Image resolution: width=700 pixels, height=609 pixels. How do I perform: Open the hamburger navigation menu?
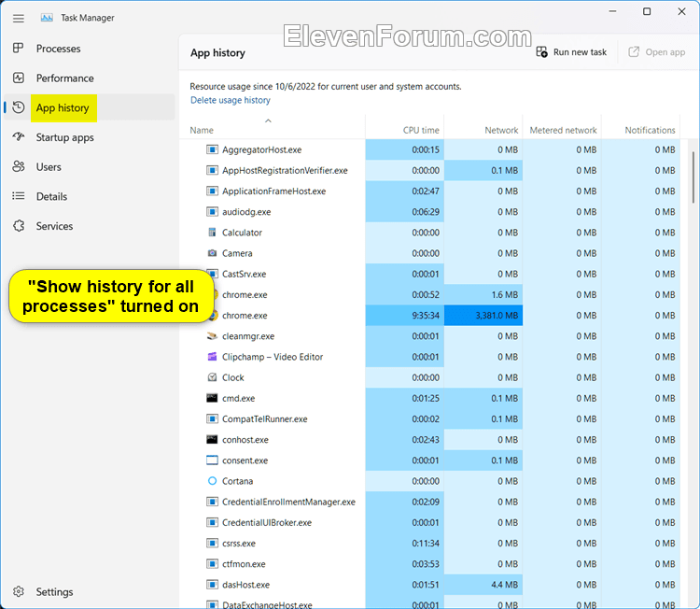tap(19, 19)
